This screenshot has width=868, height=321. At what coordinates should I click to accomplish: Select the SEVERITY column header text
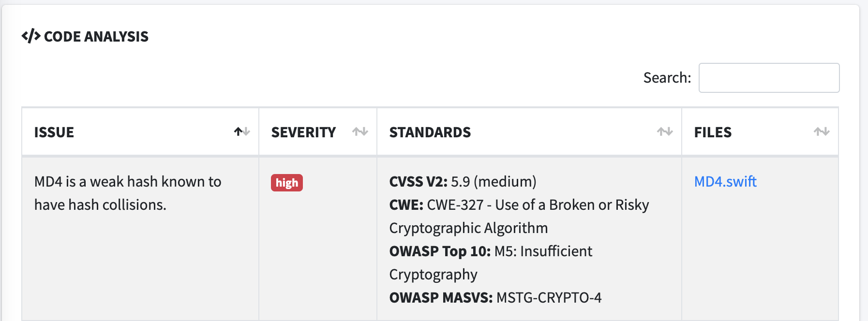pyautogui.click(x=303, y=132)
